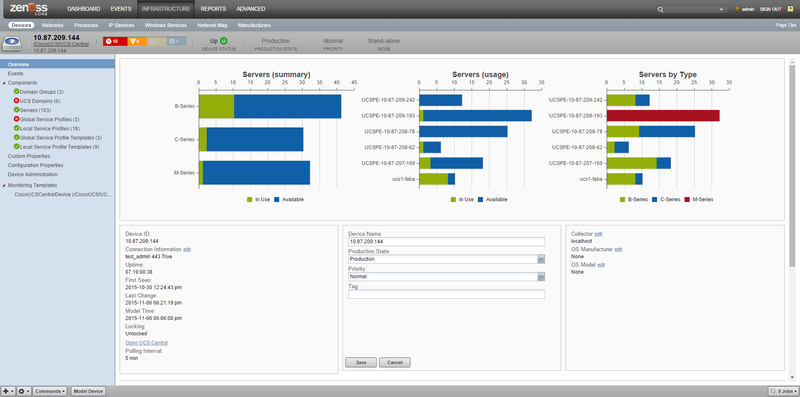
Task: Select Events in the left sidebar
Action: [x=15, y=74]
